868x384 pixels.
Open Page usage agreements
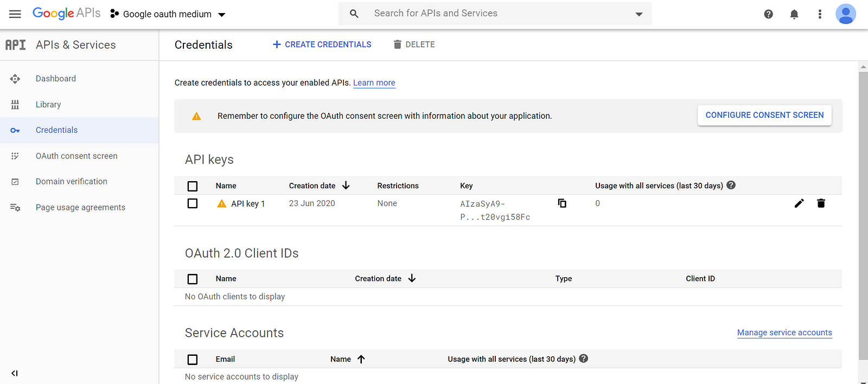80,207
